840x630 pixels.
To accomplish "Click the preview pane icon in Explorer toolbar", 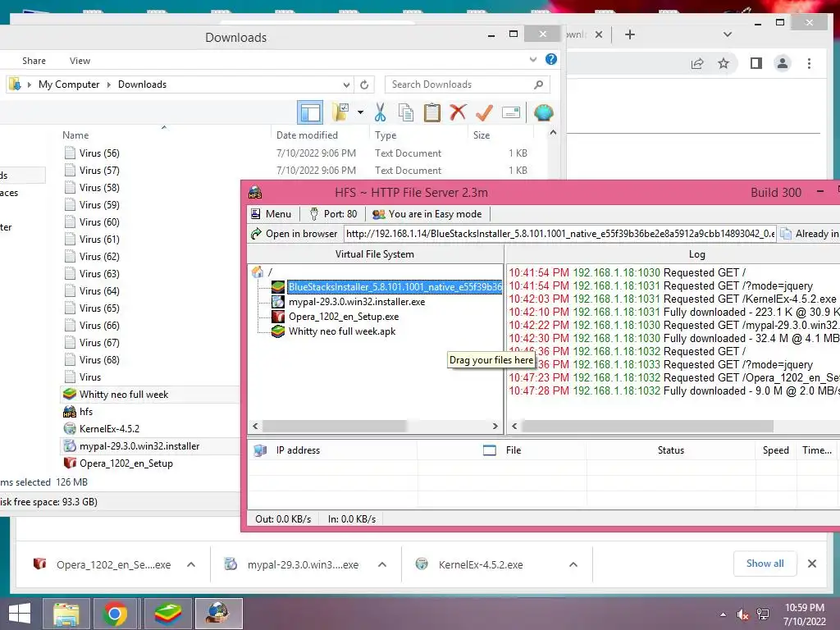I will pos(310,112).
